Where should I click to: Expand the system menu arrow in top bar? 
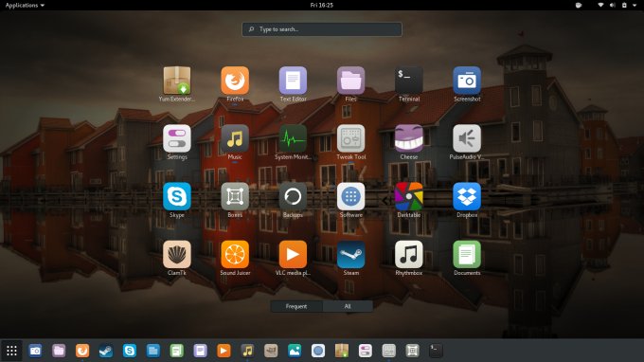(635, 5)
